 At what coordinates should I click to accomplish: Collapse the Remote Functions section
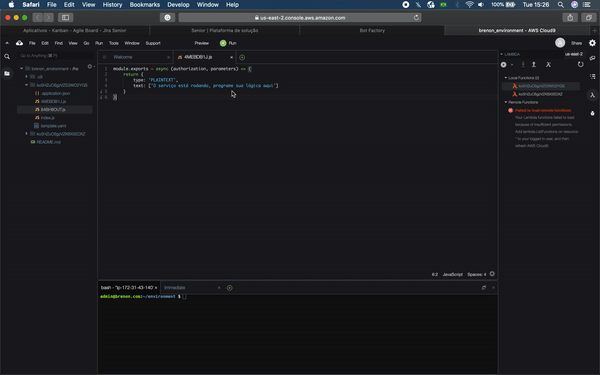point(506,102)
